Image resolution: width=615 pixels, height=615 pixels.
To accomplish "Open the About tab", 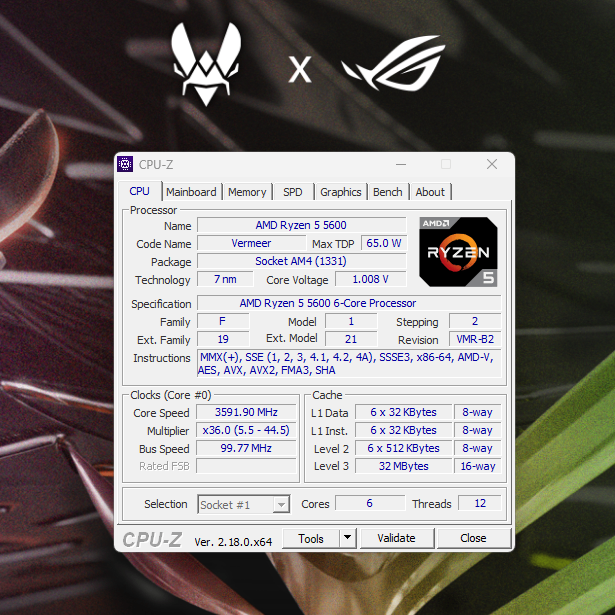I will coord(430,192).
